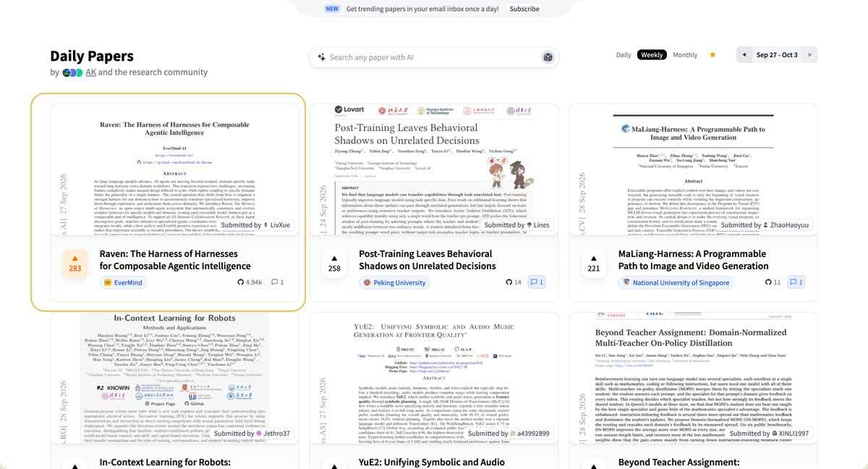Click the Sep 27 - Oct 3 date range
The image size is (868, 469).
777,54
